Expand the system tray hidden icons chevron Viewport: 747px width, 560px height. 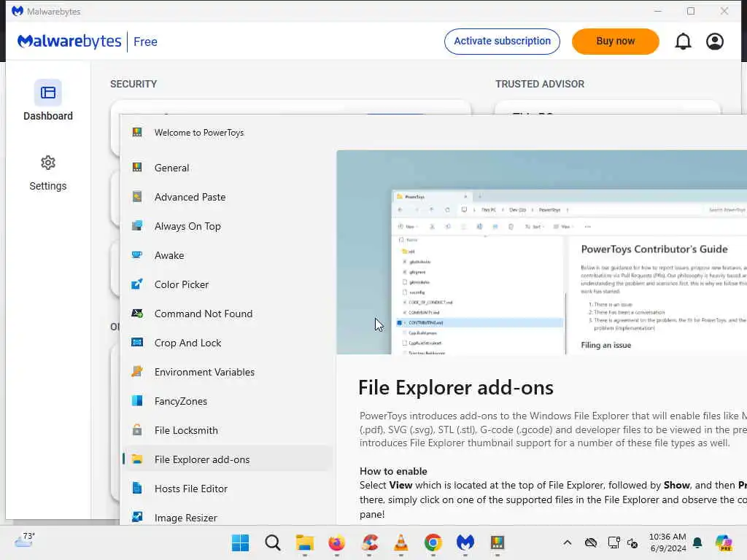pyautogui.click(x=567, y=542)
